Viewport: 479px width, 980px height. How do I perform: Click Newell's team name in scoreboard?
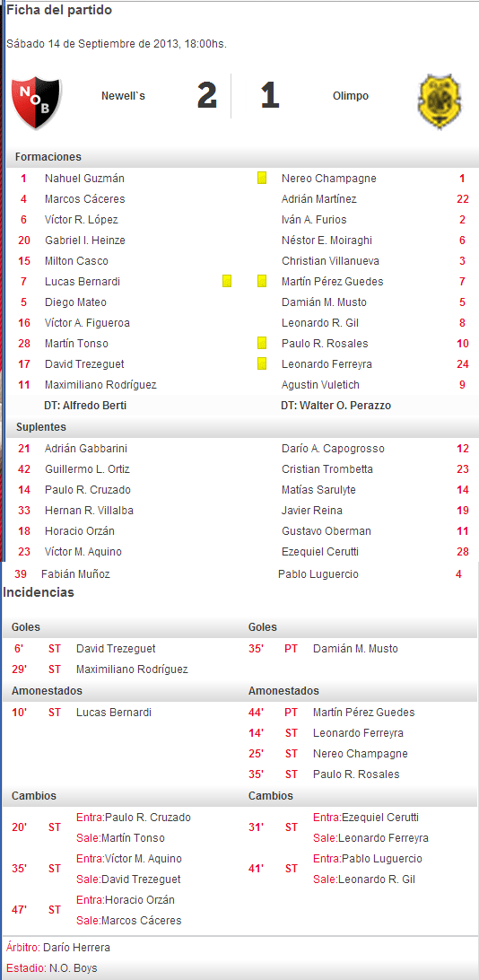[x=123, y=96]
